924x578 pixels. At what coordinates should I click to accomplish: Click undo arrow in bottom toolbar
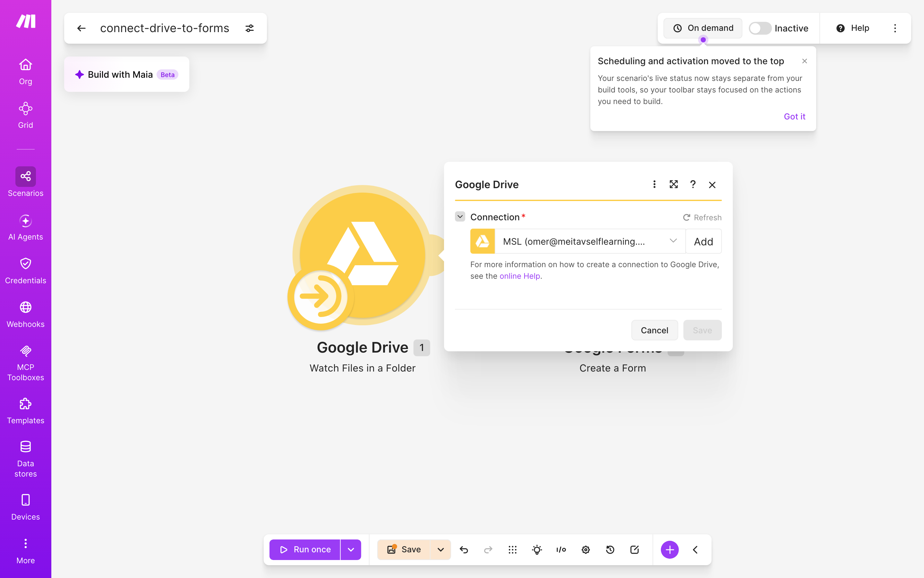pyautogui.click(x=464, y=550)
